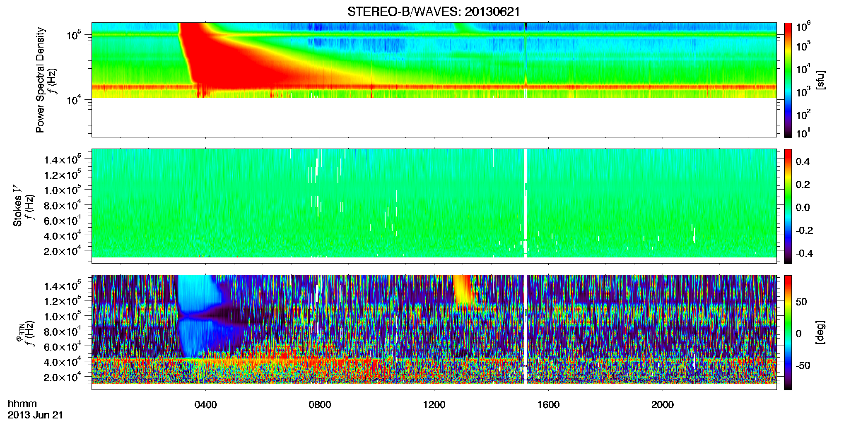Click the power spectral density color bar

tap(788, 80)
